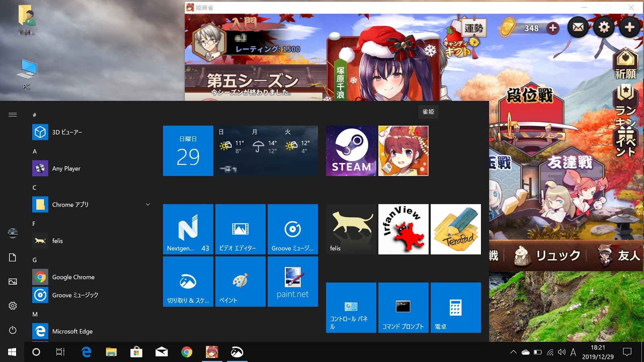The image size is (644, 362).
Task: Toggle the IME input mode indicator A
Action: click(x=573, y=352)
